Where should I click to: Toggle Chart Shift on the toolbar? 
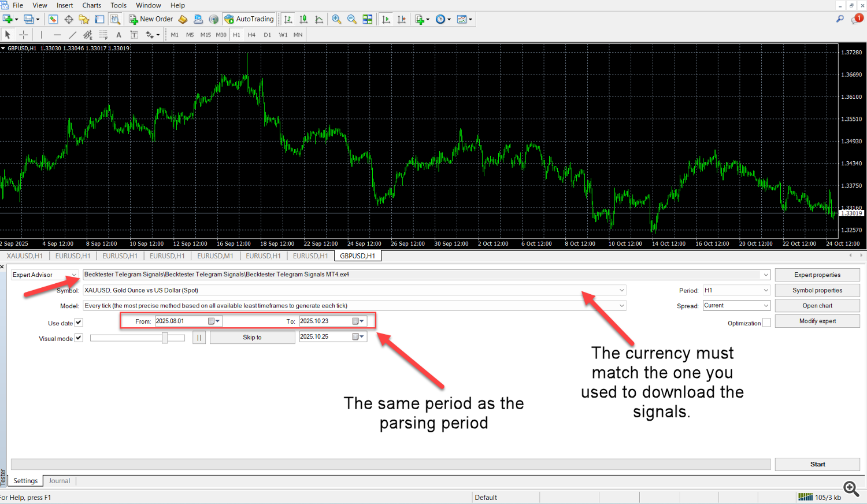pos(402,19)
